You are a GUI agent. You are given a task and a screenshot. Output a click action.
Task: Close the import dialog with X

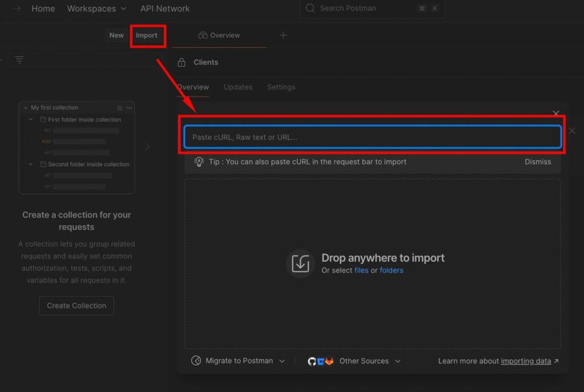tap(555, 113)
